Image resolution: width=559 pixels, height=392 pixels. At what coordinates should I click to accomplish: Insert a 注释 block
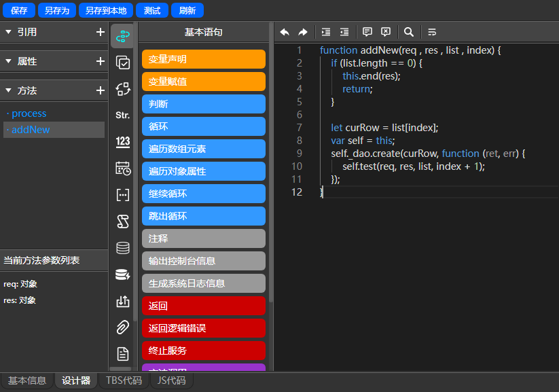[204, 238]
